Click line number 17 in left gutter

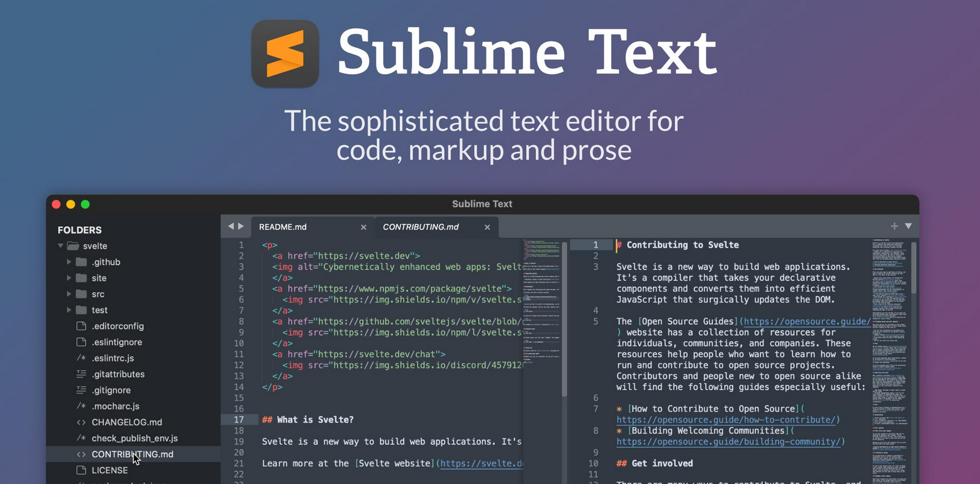pos(239,420)
